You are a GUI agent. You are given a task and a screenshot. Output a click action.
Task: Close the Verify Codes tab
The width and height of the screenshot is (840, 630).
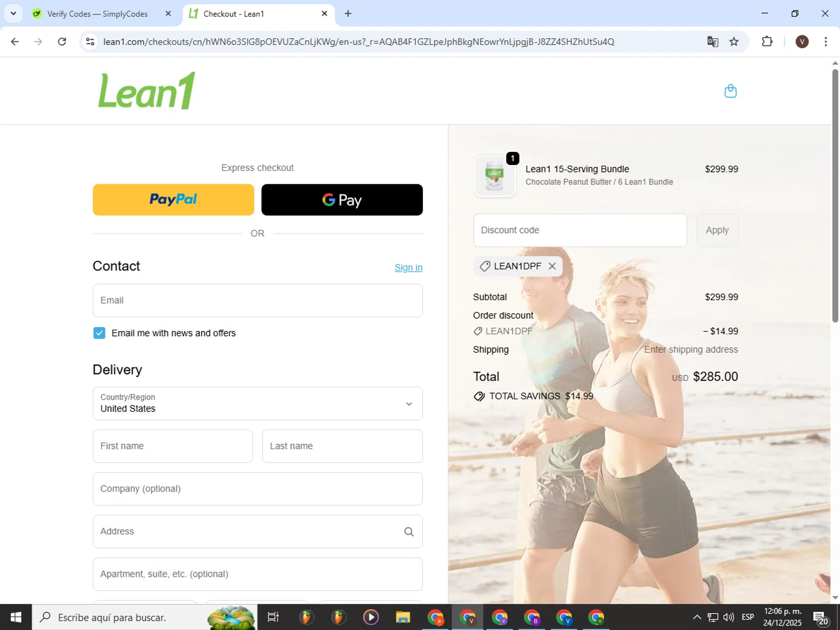pos(168,13)
